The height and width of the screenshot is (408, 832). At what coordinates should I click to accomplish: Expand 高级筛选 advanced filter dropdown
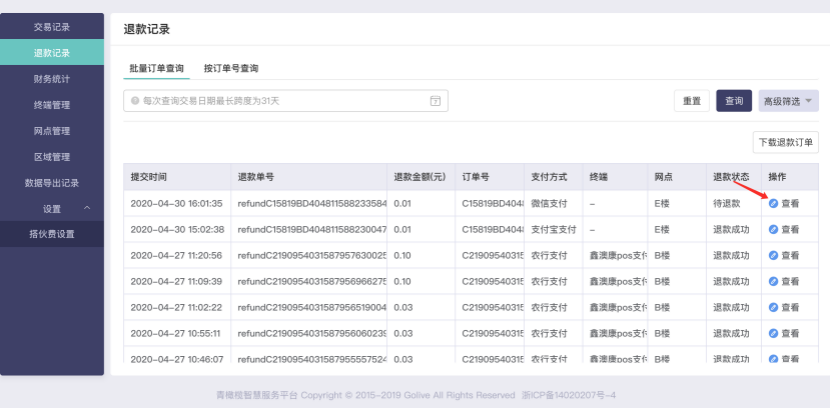789,101
